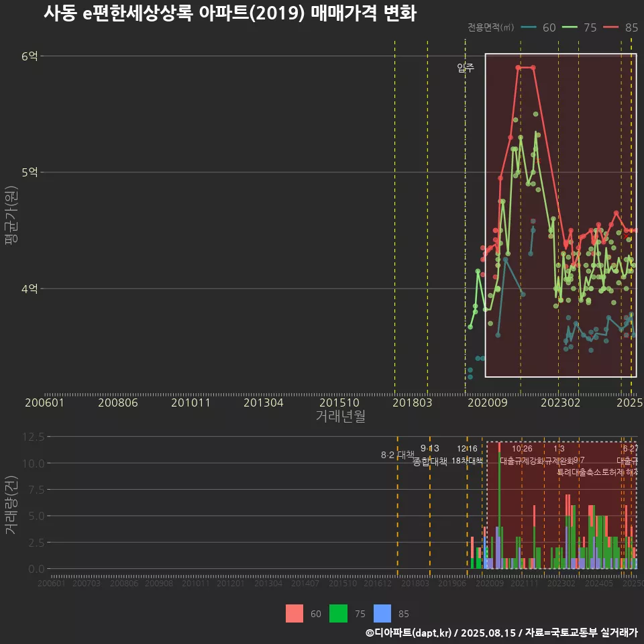Click the 10·26 대출규제강화 annotation
Image resolution: width=644 pixels, height=644 pixels.
522,455
